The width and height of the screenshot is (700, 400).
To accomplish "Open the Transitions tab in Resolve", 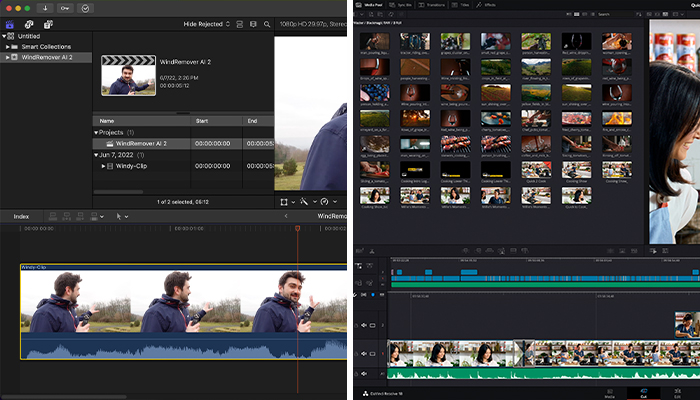I will tap(431, 5).
